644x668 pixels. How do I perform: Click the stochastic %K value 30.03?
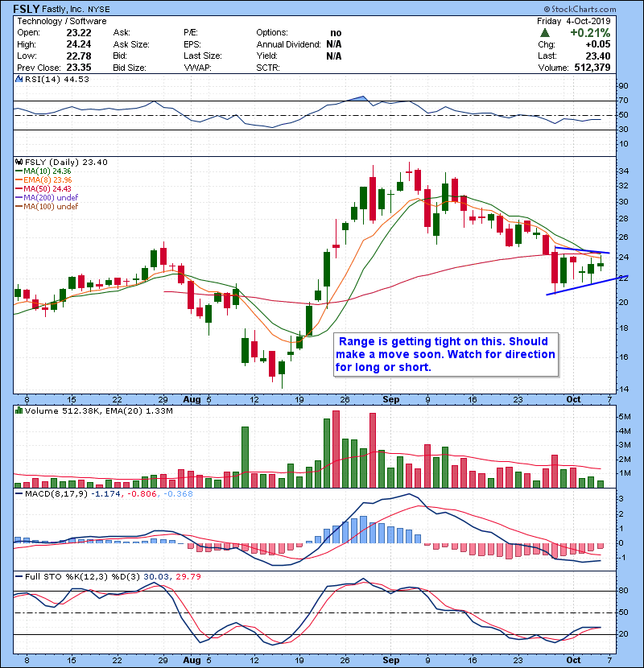point(156,576)
